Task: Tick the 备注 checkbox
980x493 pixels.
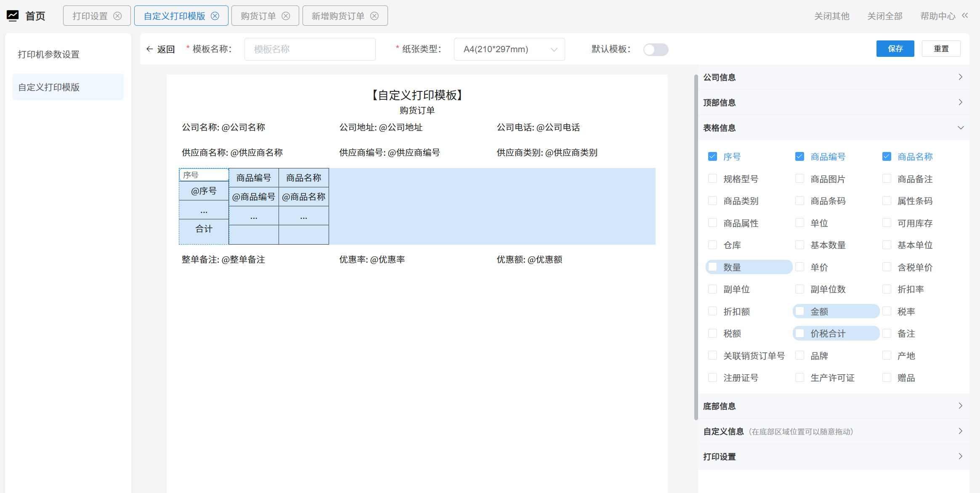Action: (x=887, y=333)
